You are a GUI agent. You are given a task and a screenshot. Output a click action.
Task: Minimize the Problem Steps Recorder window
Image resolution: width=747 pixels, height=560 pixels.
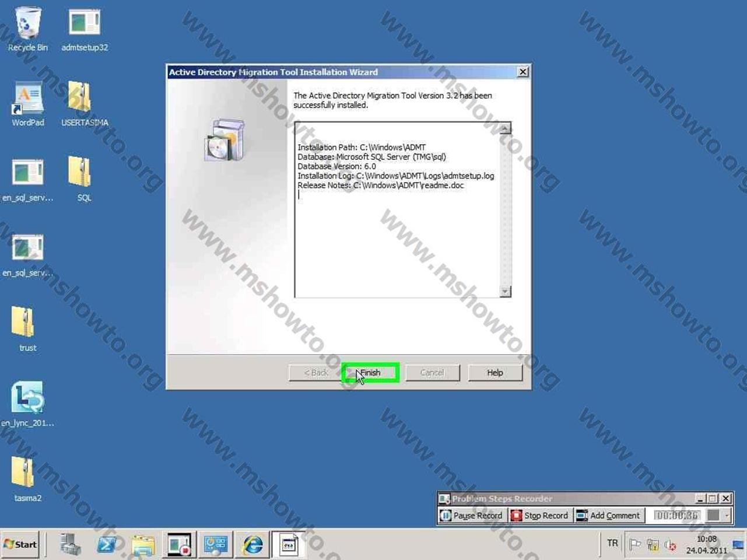pyautogui.click(x=700, y=499)
